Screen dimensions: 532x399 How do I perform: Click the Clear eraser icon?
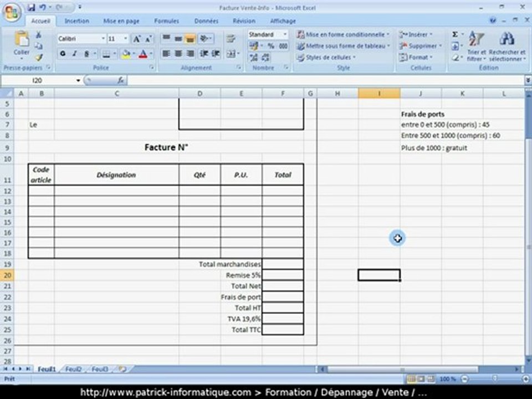tap(455, 57)
